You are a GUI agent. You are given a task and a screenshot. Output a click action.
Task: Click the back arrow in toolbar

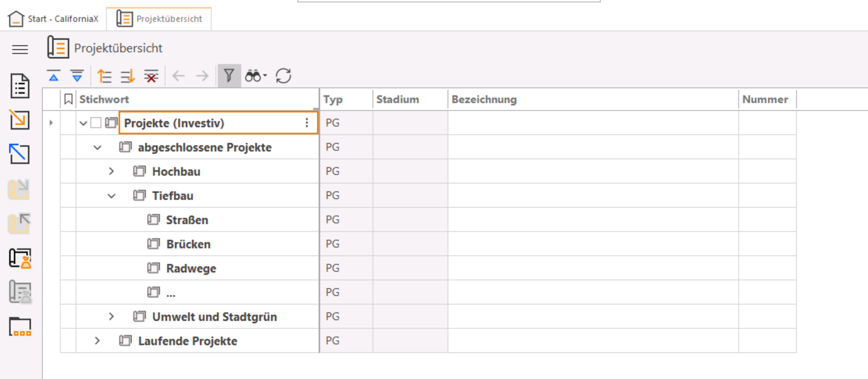(179, 76)
